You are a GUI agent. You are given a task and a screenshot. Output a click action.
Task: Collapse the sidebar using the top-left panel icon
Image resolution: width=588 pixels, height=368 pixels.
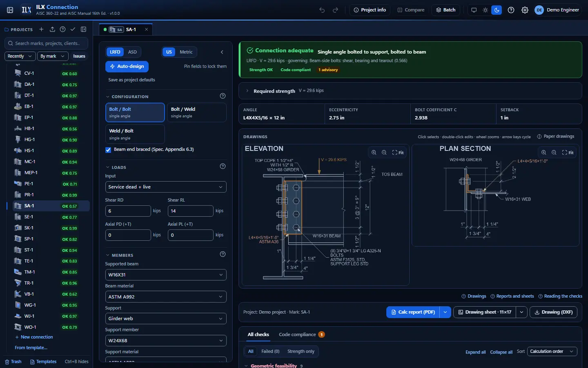click(10, 10)
